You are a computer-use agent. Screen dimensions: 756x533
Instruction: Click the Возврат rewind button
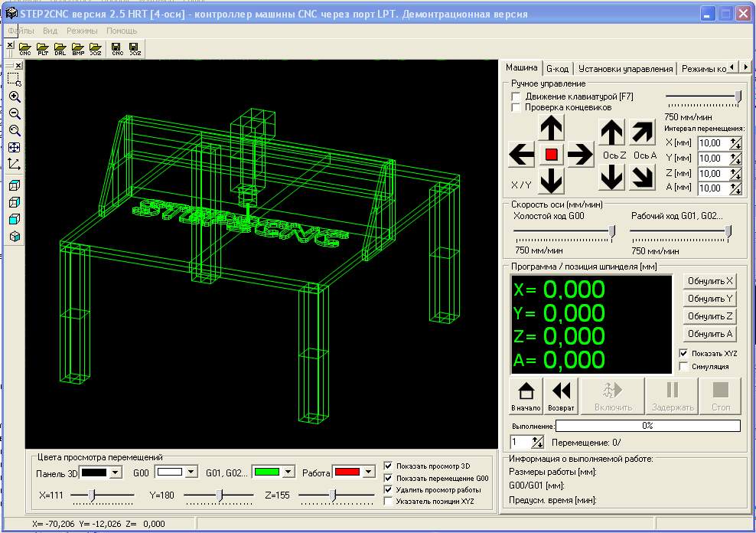561,396
